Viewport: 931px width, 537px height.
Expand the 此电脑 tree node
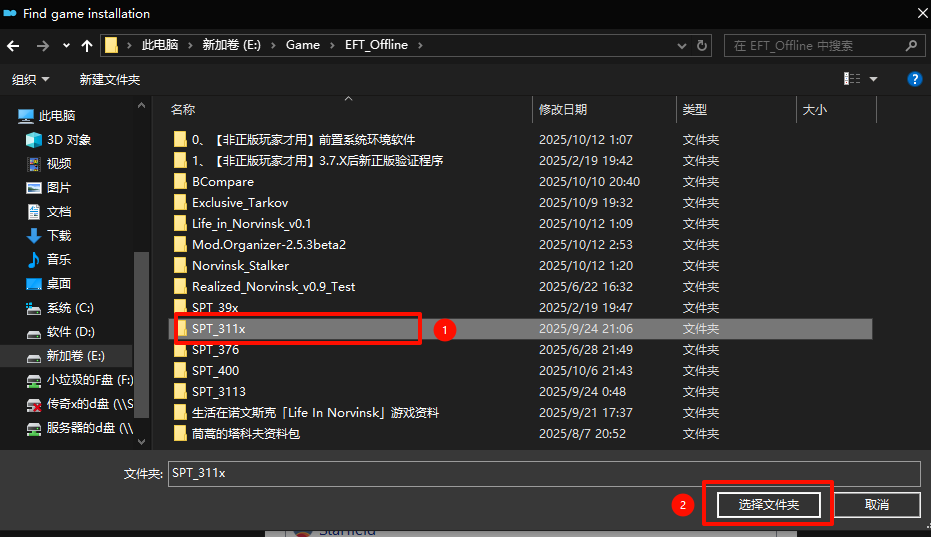pyautogui.click(x=9, y=116)
